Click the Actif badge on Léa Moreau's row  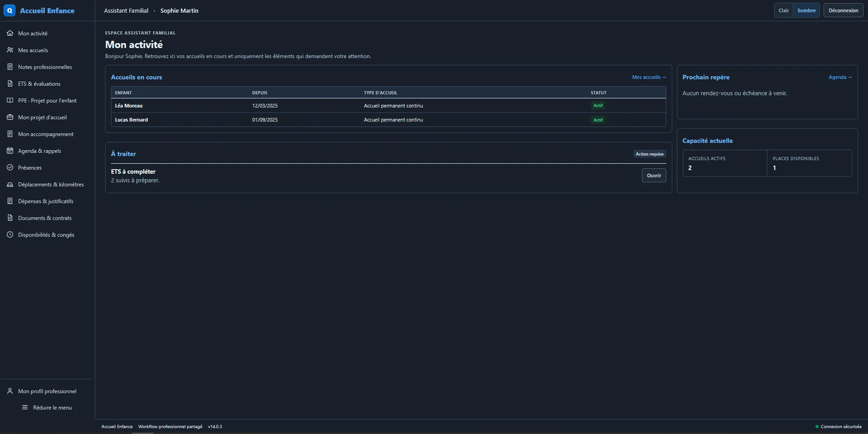pyautogui.click(x=598, y=106)
